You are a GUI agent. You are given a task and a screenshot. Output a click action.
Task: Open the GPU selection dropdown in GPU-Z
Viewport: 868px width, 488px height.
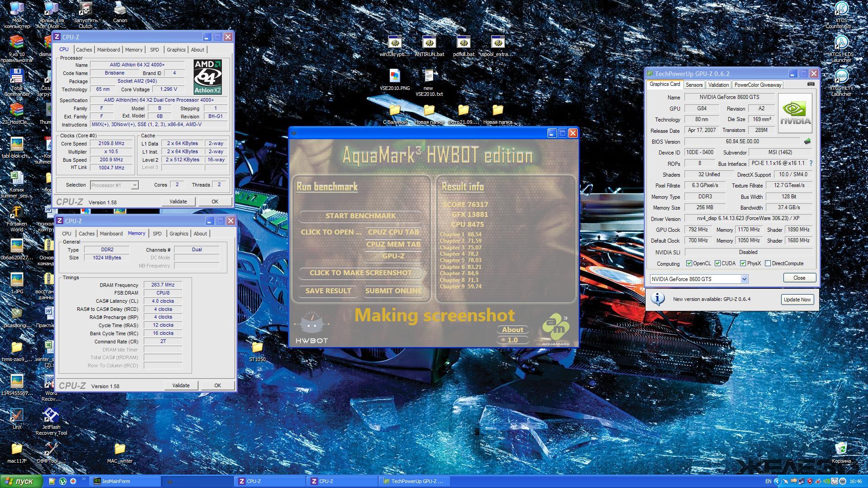click(744, 279)
